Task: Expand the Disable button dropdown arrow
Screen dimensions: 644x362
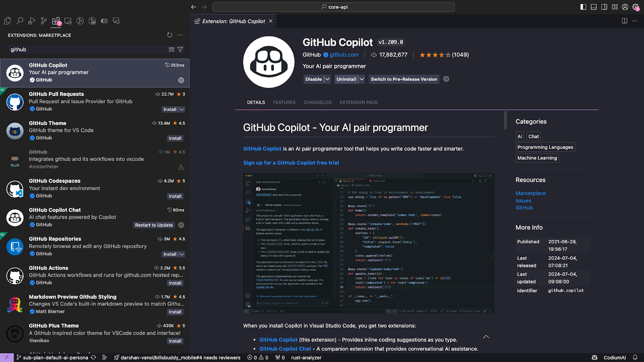Action: coord(327,79)
